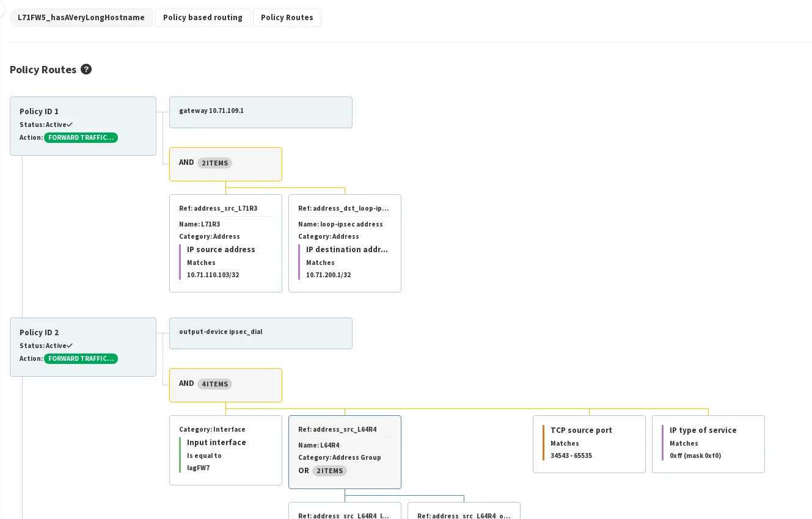The width and height of the screenshot is (812, 519).
Task: Click Policy ID 1 Active checkmark
Action: (70, 125)
